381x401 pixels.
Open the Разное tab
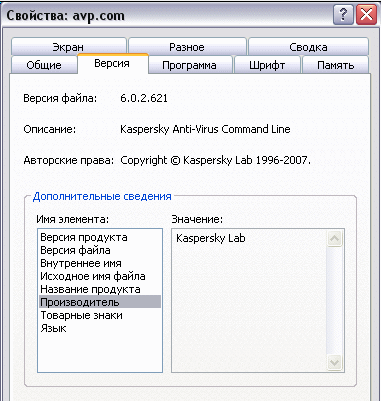point(187,47)
